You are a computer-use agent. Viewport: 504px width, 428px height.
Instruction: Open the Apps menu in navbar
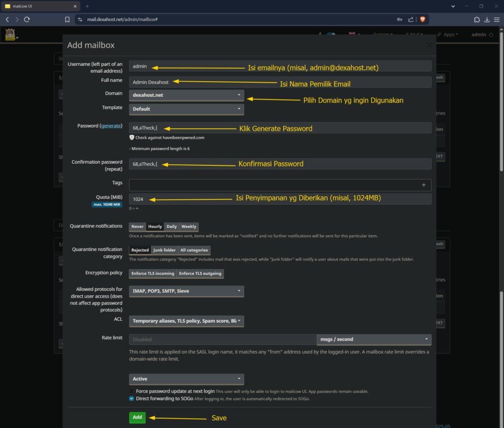click(x=448, y=35)
